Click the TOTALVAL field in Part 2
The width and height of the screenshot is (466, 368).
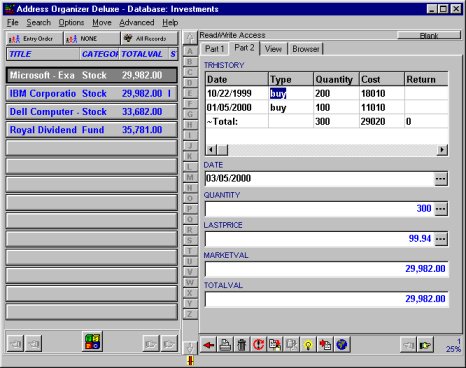pyautogui.click(x=326, y=299)
